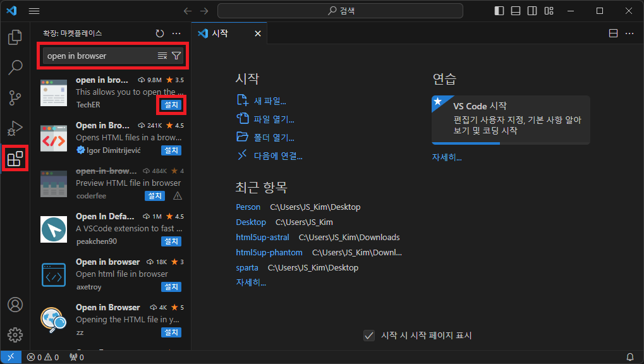The image size is (644, 364).
Task: Open the customize layout icon
Action: click(549, 11)
